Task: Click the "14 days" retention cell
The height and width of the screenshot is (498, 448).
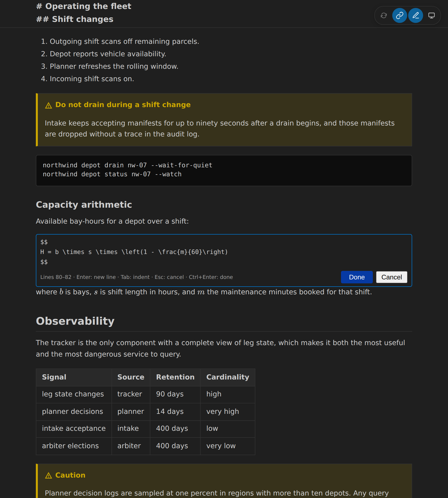Action: pos(175,411)
